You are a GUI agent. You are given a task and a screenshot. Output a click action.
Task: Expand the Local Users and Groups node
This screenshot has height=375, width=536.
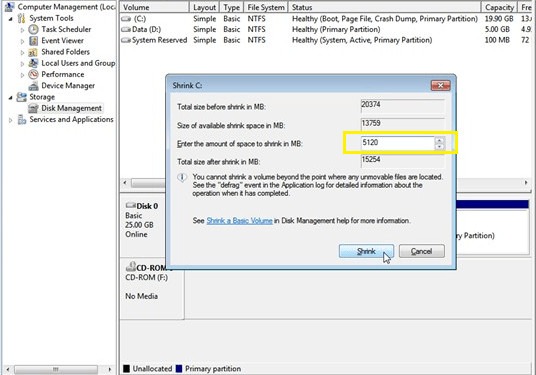tap(22, 64)
